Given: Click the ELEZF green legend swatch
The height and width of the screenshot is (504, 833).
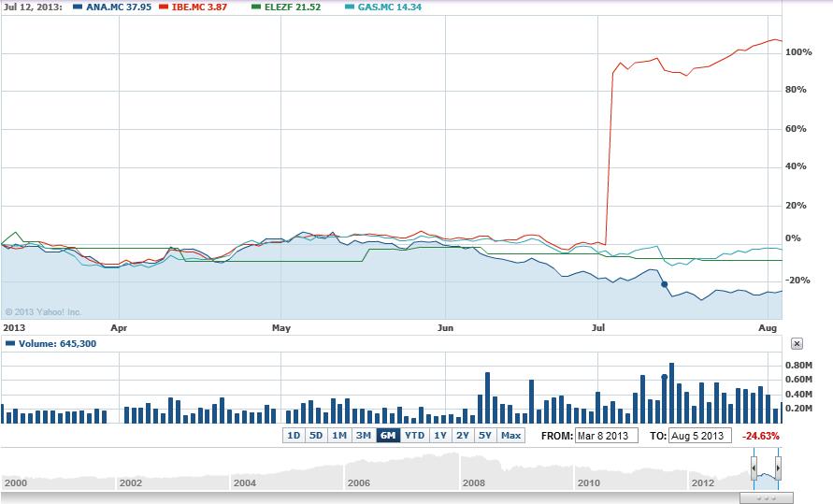Looking at the screenshot, I should [256, 7].
